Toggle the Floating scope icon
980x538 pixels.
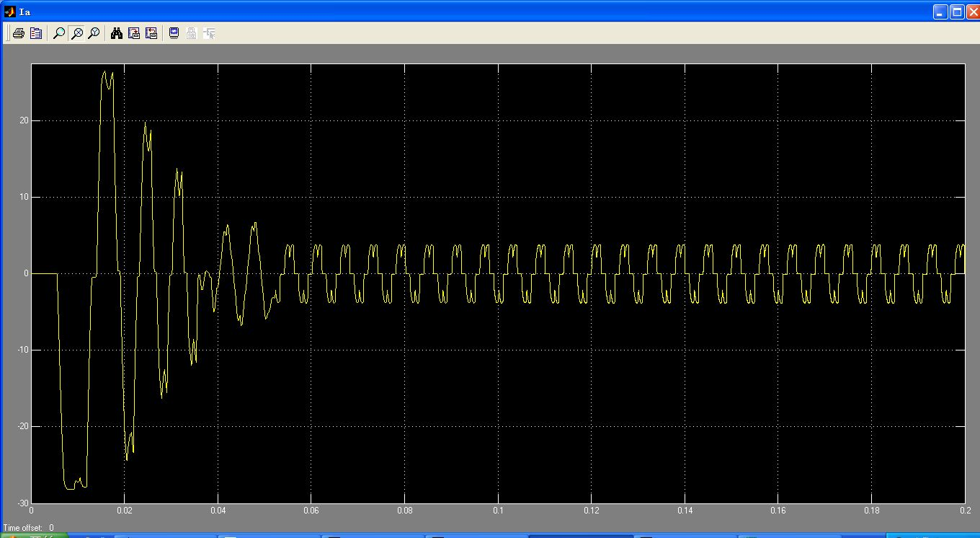(174, 33)
